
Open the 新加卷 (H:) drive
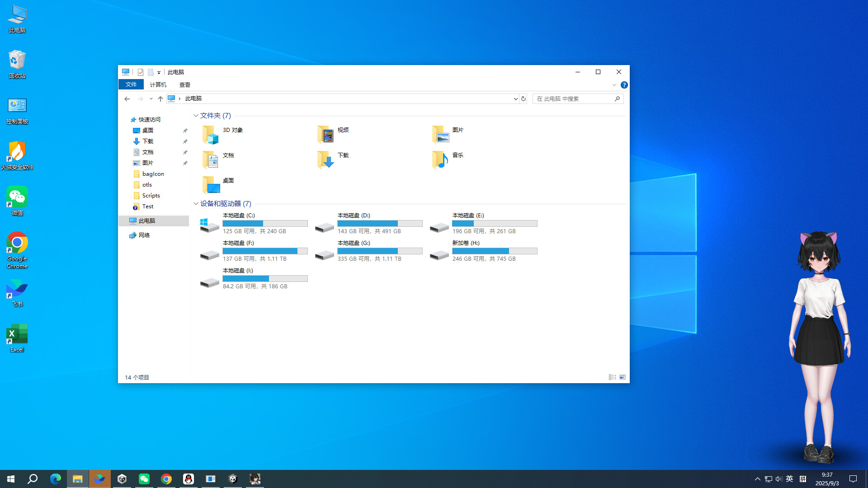tap(466, 243)
